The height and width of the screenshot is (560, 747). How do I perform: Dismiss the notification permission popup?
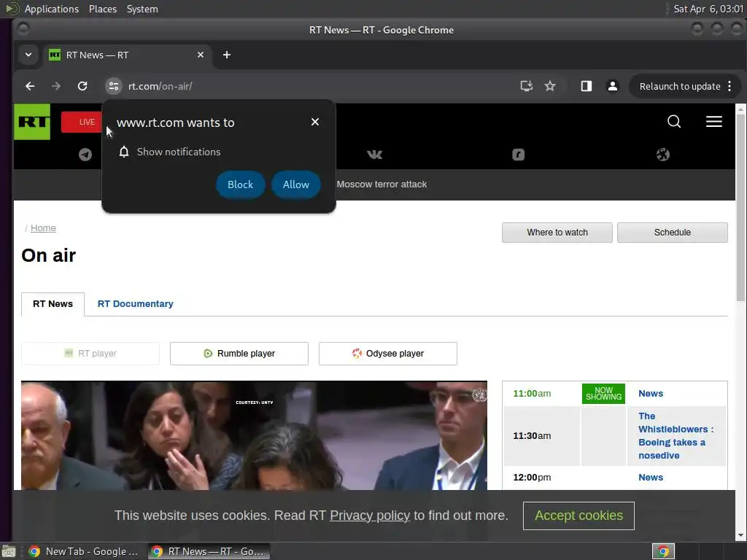315,122
